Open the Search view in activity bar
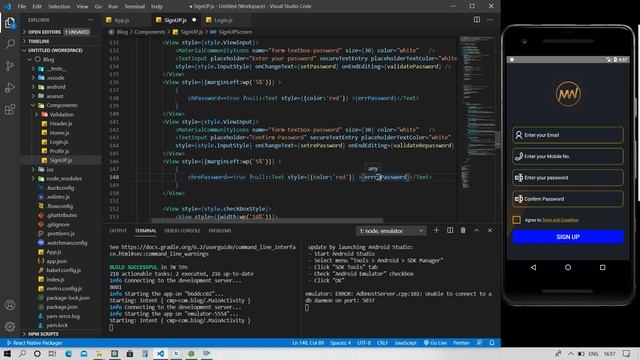Viewport: 640px width, 360px height. coord(10,44)
